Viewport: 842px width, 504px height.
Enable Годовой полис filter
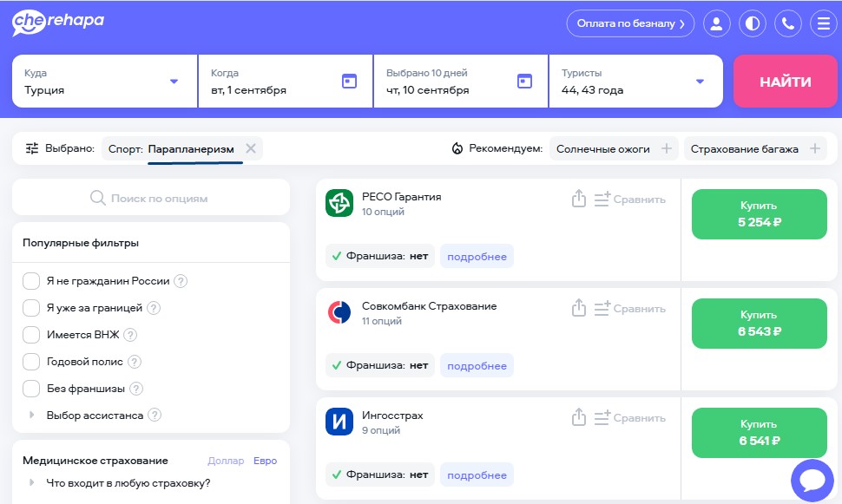click(31, 362)
